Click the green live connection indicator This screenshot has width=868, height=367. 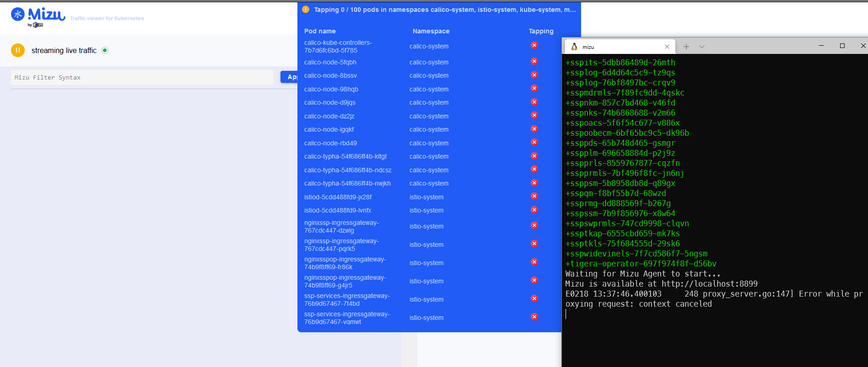[x=105, y=50]
